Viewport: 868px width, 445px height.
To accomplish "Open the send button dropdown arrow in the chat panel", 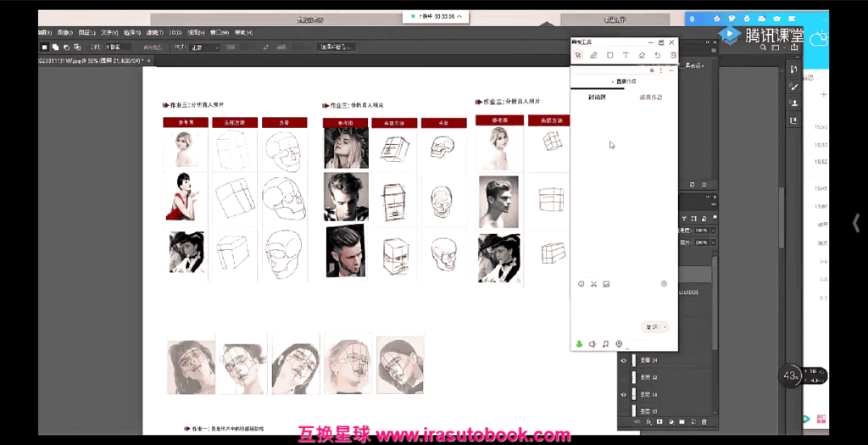I will [665, 327].
